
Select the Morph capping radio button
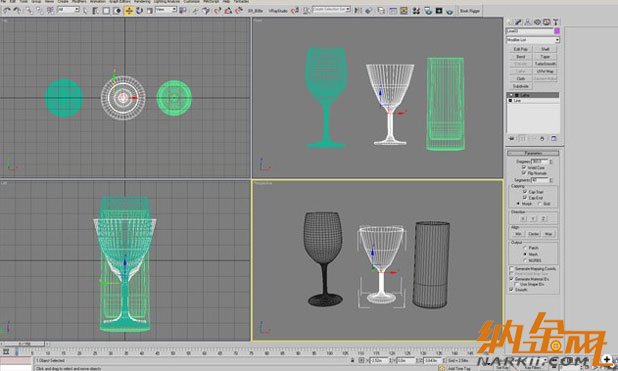519,204
